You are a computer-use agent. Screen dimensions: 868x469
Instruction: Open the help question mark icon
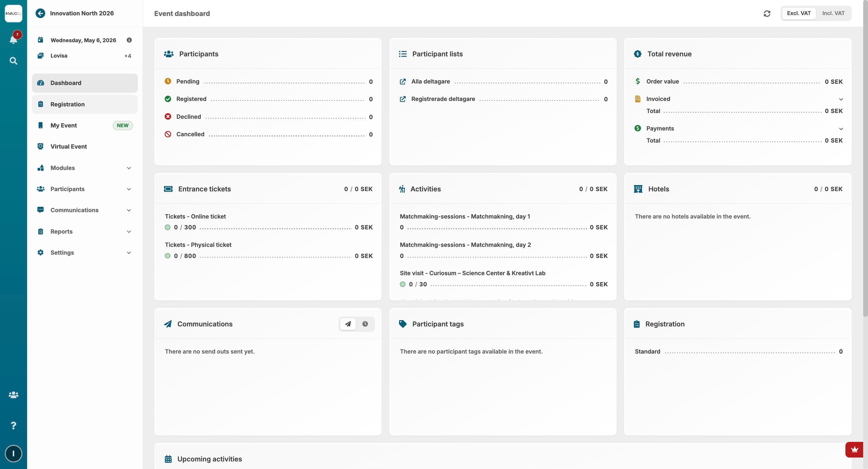point(13,426)
